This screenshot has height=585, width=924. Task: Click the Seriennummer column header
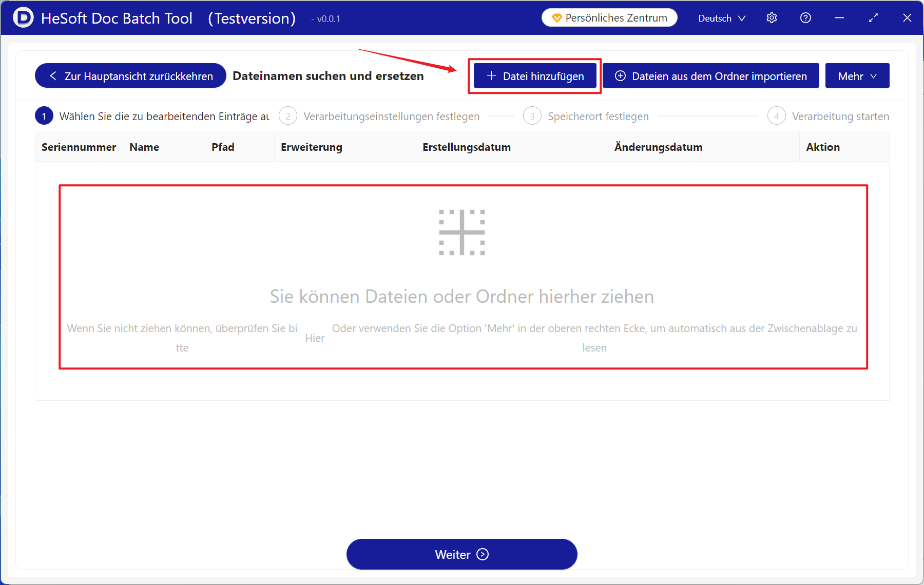tap(79, 147)
